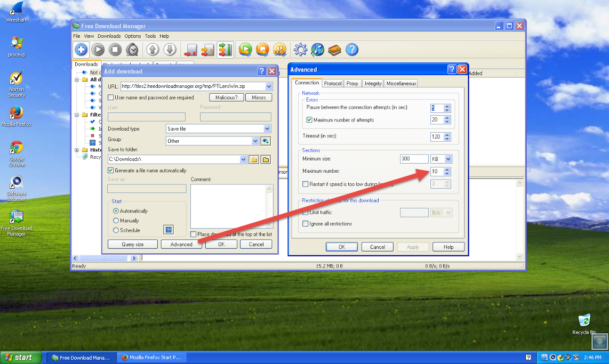609x364 pixels.
Task: Click the tree pane horizontal scrollbar right arrow
Action: click(134, 258)
